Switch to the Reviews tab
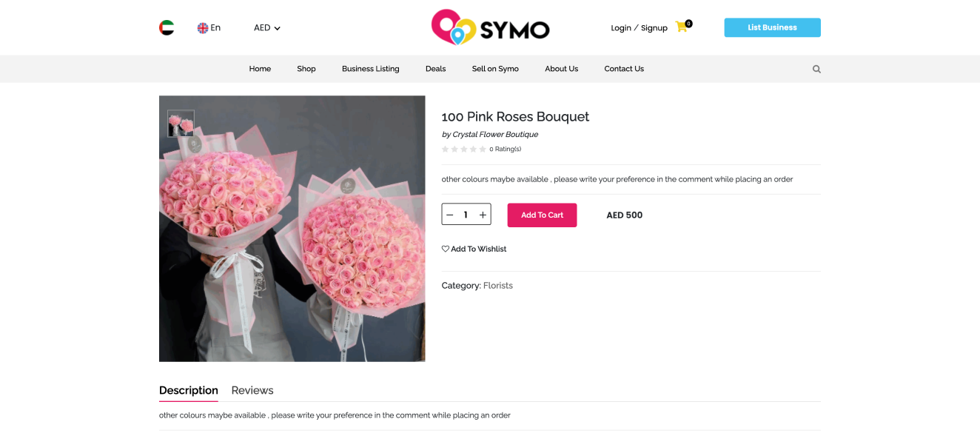 point(252,390)
